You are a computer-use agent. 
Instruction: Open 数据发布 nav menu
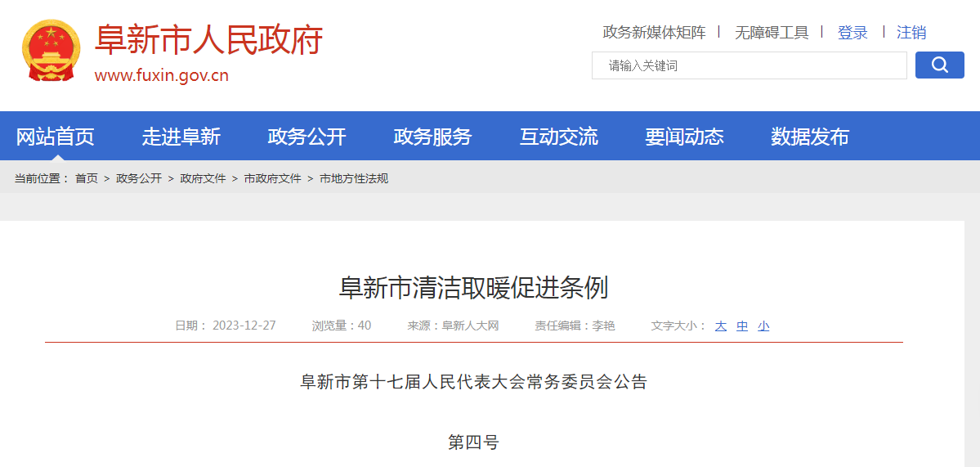pyautogui.click(x=810, y=137)
